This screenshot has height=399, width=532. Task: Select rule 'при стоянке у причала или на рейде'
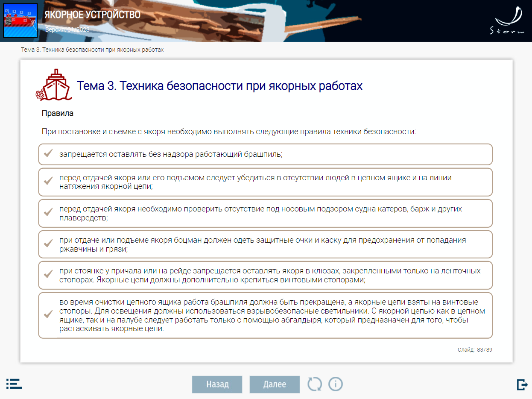[265, 276]
